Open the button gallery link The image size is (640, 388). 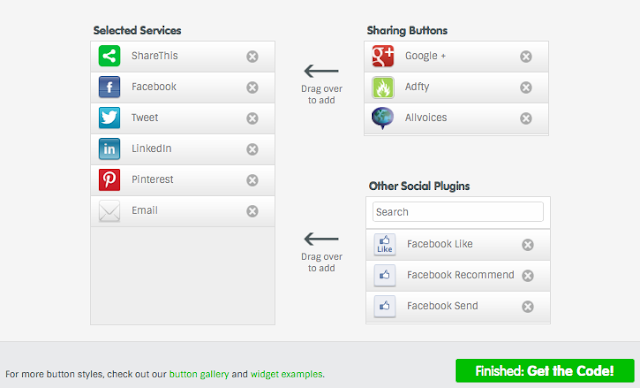199,374
